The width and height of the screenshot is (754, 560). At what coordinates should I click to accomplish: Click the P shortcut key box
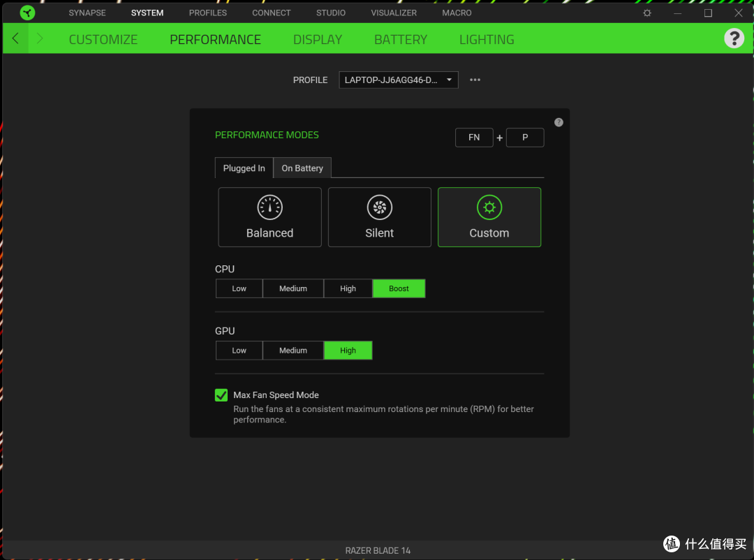pyautogui.click(x=525, y=138)
